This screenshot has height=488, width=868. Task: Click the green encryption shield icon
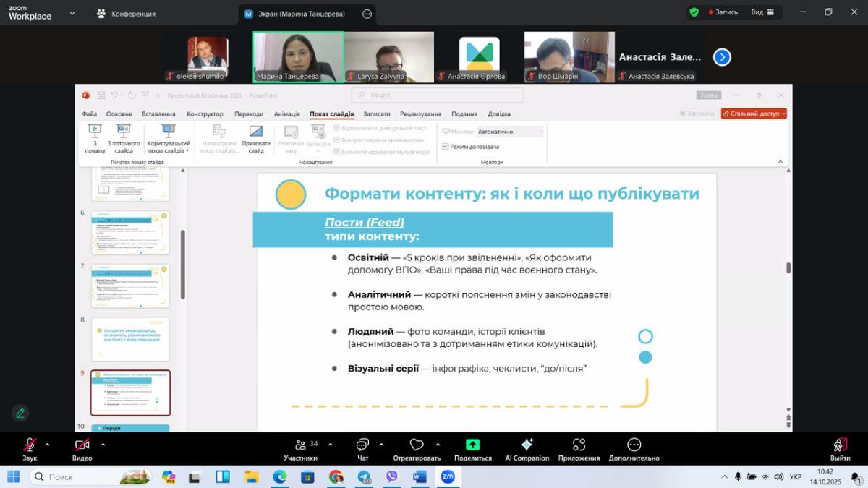pyautogui.click(x=694, y=12)
